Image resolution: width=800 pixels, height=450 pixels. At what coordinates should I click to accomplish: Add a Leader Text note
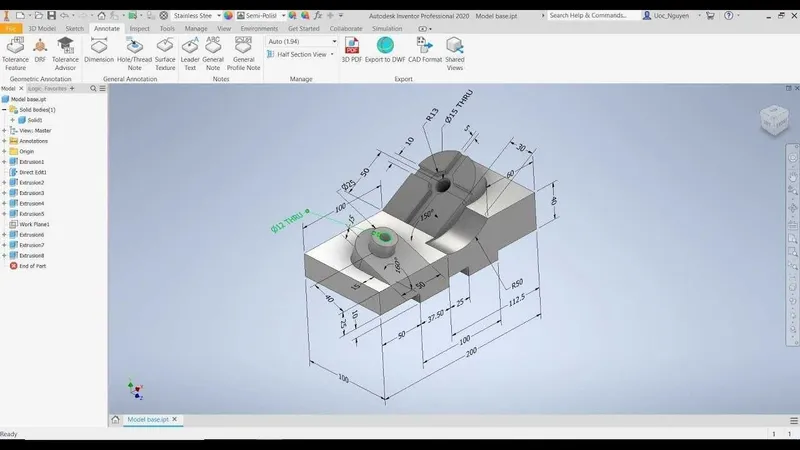coord(190,54)
